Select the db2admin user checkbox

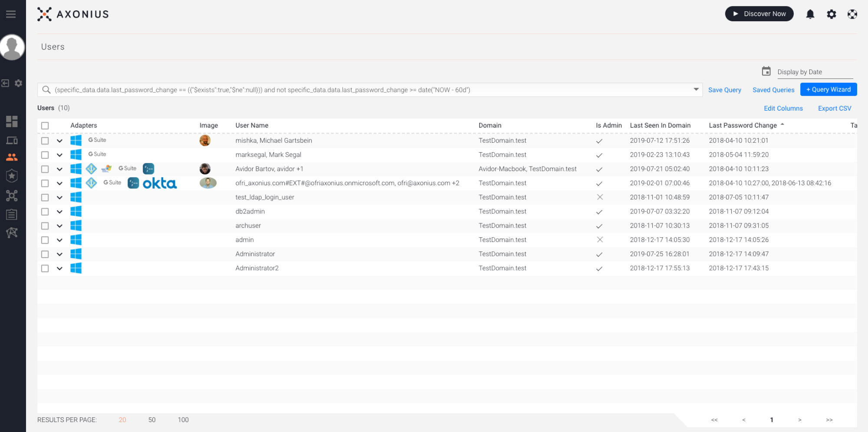click(x=45, y=212)
